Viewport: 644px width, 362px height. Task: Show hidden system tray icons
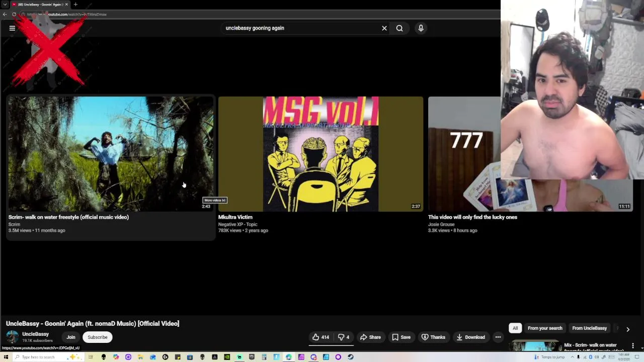(x=572, y=357)
